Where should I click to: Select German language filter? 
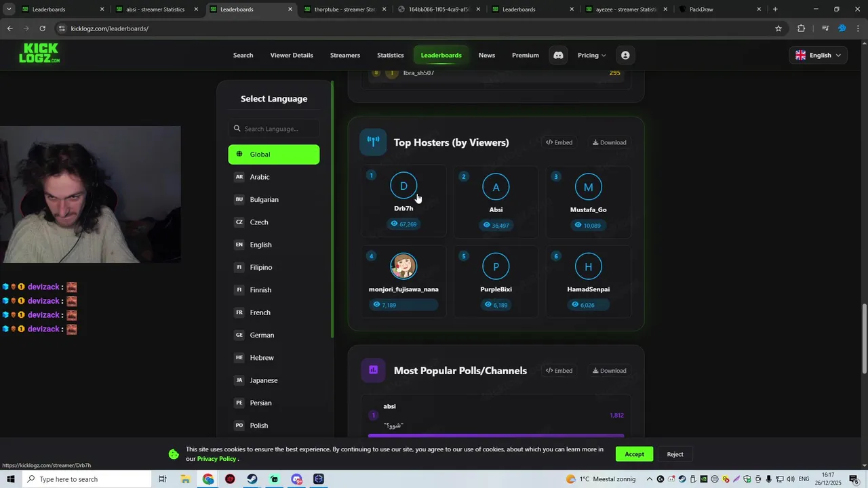coord(274,335)
